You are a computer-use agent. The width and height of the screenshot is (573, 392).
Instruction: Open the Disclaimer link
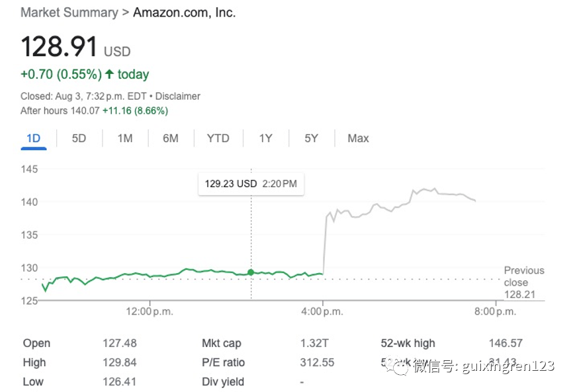(x=177, y=96)
